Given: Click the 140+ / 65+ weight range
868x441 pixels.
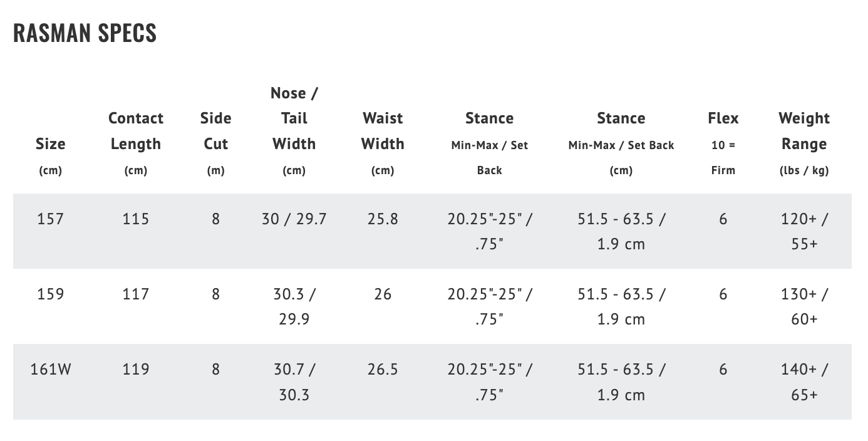Looking at the screenshot, I should pyautogui.click(x=804, y=381).
